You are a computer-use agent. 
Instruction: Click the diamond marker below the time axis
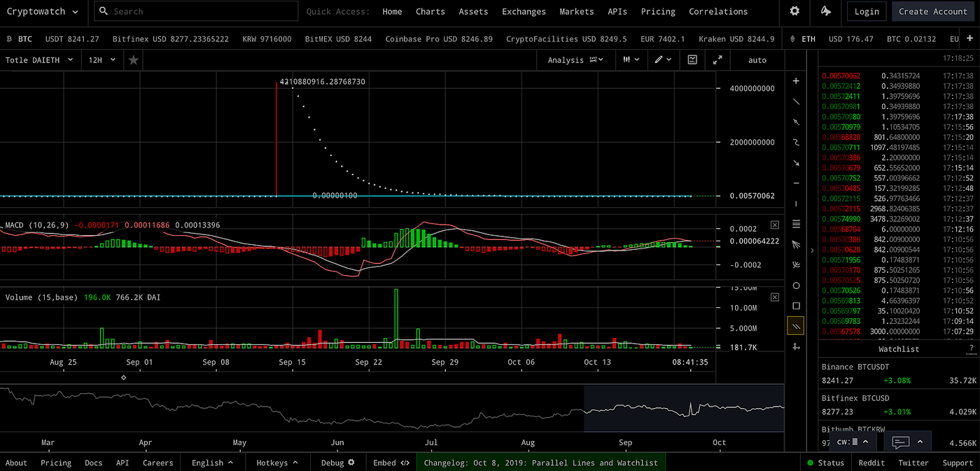[124, 378]
